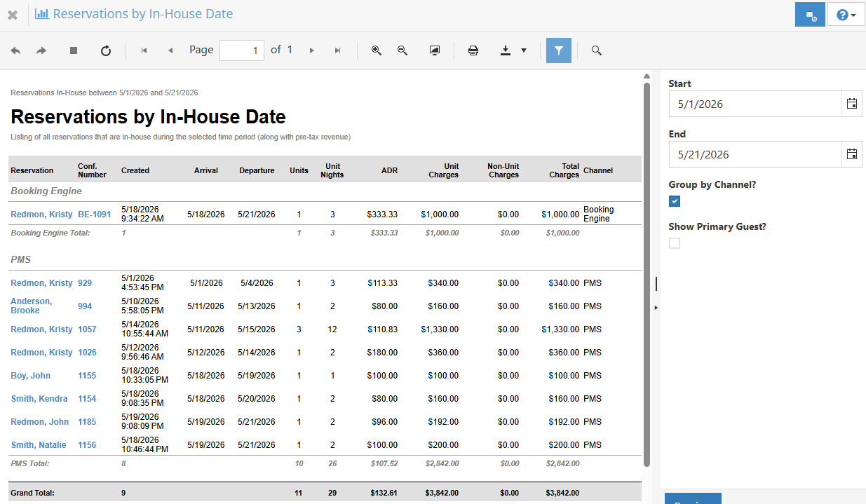866x504 pixels.
Task: Open the Smith, Kendra reservation
Action: click(x=39, y=399)
